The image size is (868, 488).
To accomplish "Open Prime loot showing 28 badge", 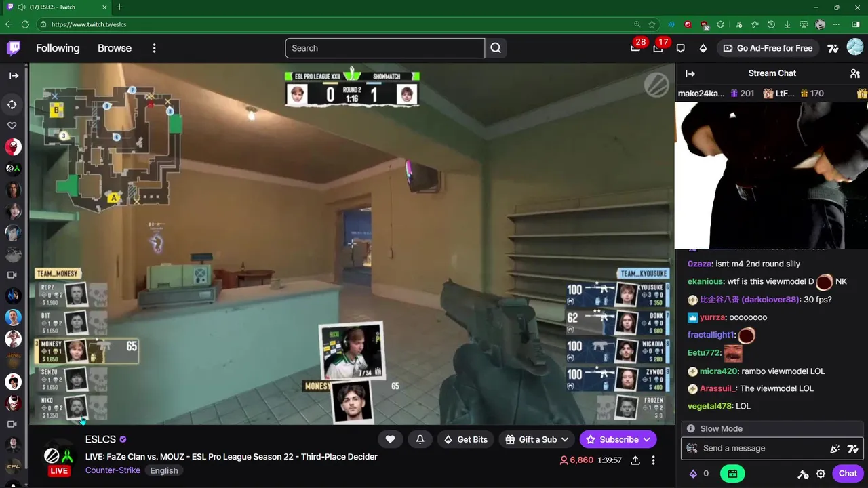I will tap(635, 47).
